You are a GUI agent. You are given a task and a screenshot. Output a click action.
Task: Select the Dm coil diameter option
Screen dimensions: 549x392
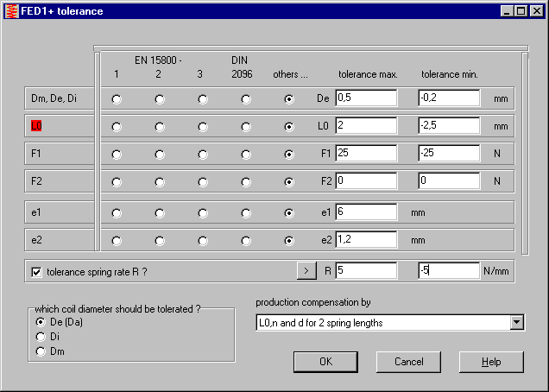point(40,351)
